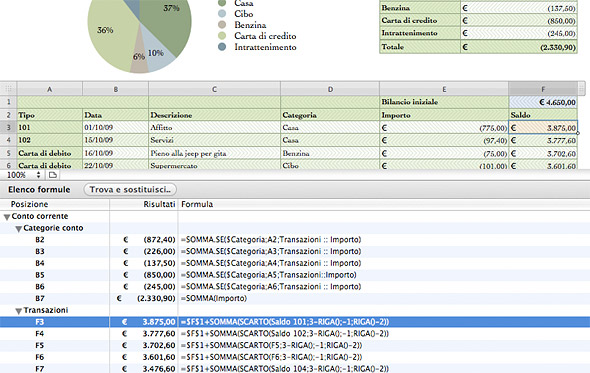590x373 pixels.
Task: Click the Categoria header cell
Action: 330,115
